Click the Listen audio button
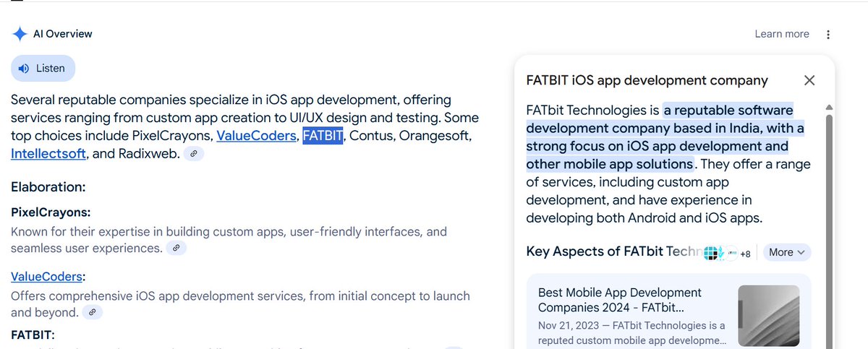Image resolution: width=868 pixels, height=349 pixels. click(x=43, y=68)
